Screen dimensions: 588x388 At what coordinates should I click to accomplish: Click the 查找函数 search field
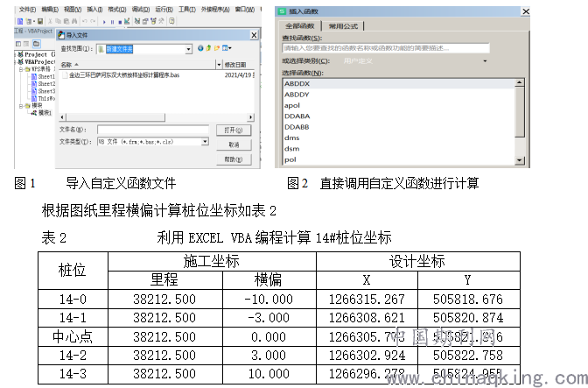pos(386,48)
